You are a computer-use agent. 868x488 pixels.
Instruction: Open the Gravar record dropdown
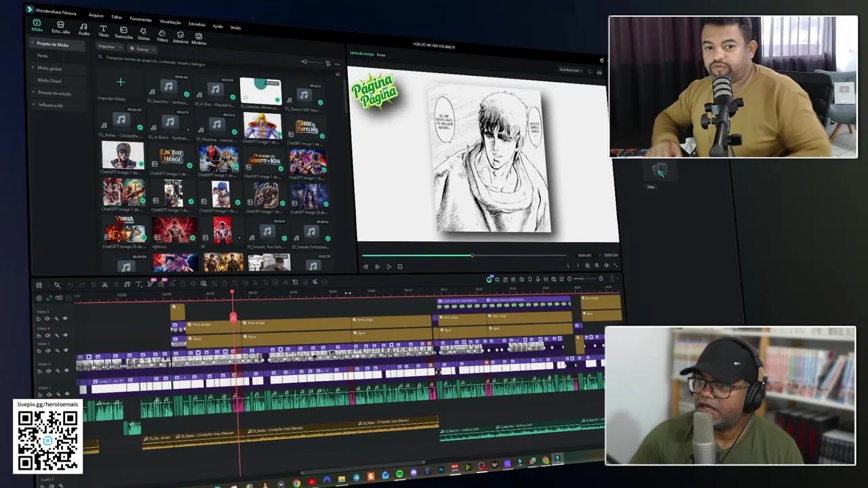tap(142, 49)
